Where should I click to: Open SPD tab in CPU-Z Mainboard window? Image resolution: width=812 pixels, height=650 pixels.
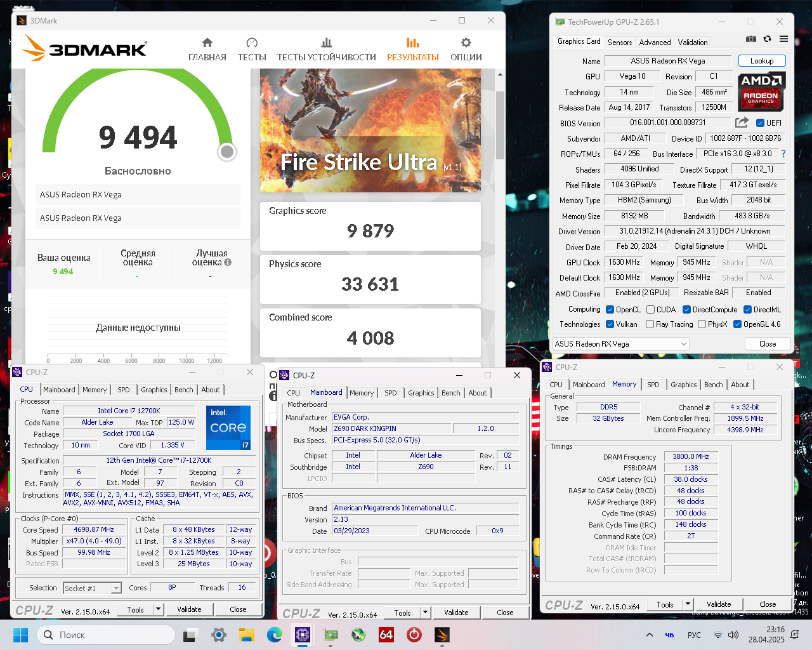pyautogui.click(x=391, y=393)
